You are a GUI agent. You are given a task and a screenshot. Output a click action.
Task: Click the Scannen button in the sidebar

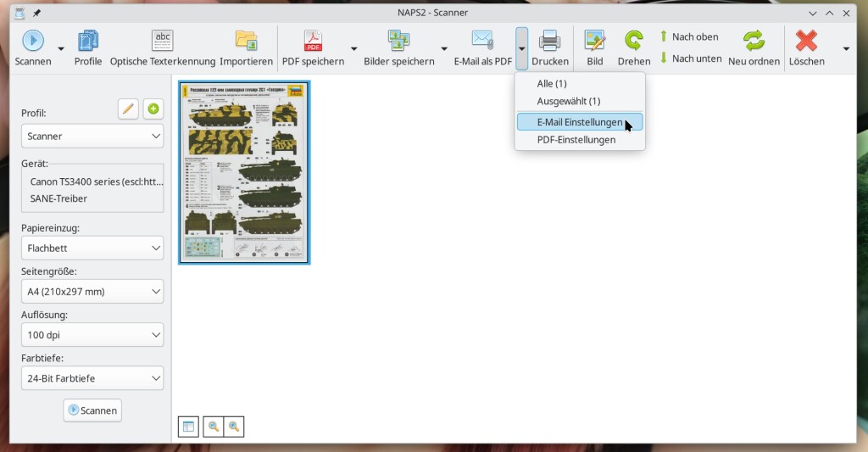coord(92,410)
